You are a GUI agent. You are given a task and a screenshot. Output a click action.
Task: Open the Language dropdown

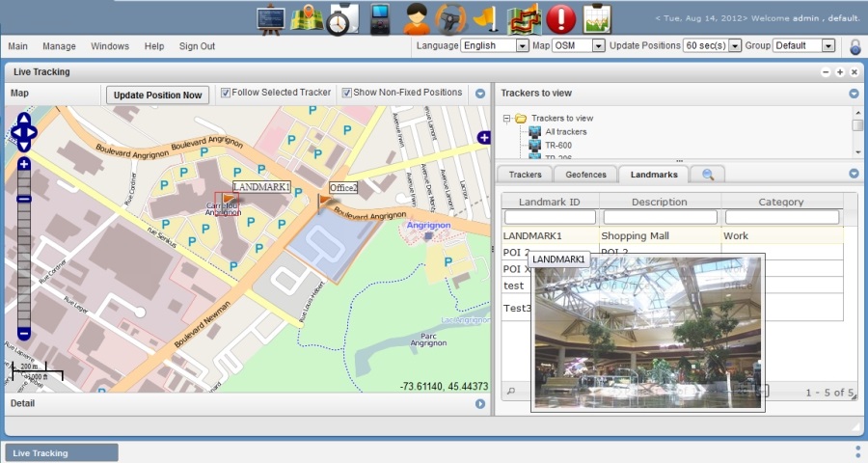coord(495,46)
